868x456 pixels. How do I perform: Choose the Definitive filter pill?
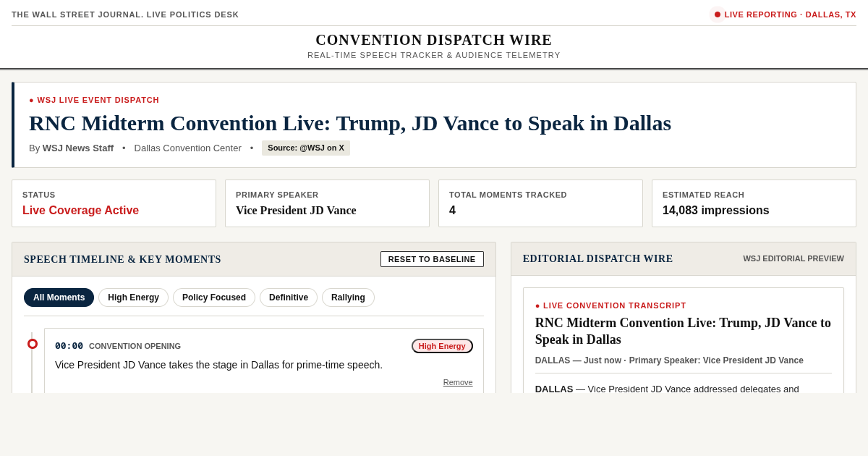[x=289, y=297]
